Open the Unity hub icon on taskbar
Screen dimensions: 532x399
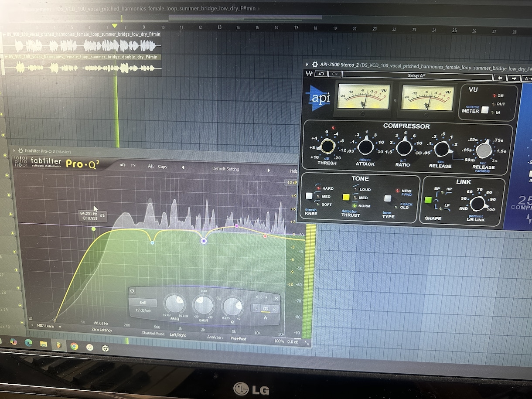point(105,348)
